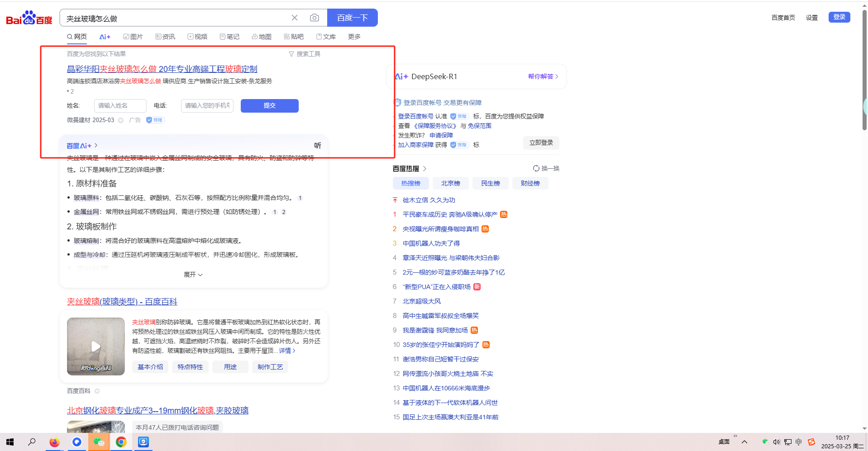Expand the AI answer with 展开

[x=193, y=275]
